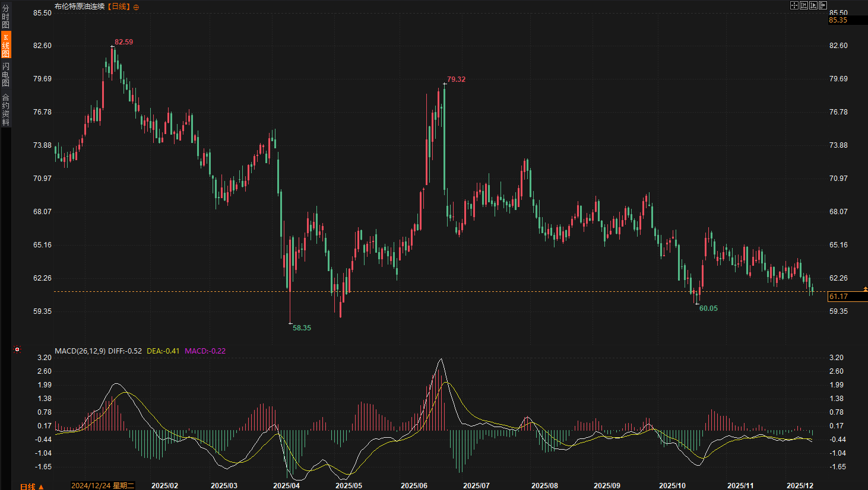The width and height of the screenshot is (868, 490).
Task: Click the 2025/10 date axis label
Action: [x=672, y=486]
